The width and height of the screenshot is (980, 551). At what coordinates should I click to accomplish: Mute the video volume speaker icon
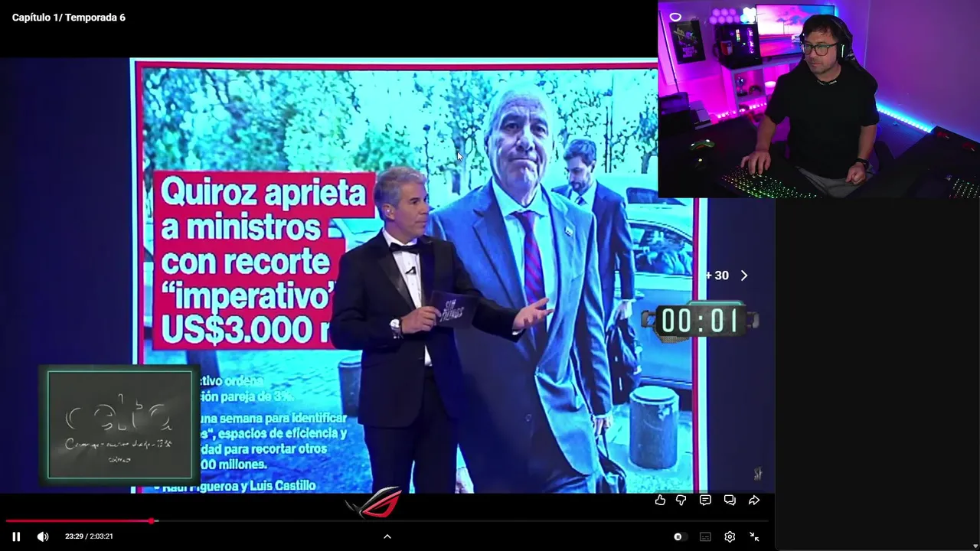pyautogui.click(x=43, y=536)
